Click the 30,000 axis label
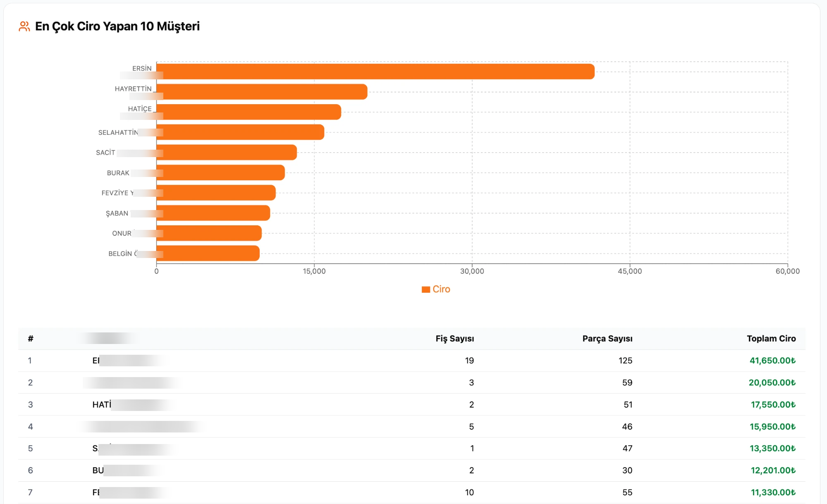This screenshot has height=504, width=827. coord(472,271)
